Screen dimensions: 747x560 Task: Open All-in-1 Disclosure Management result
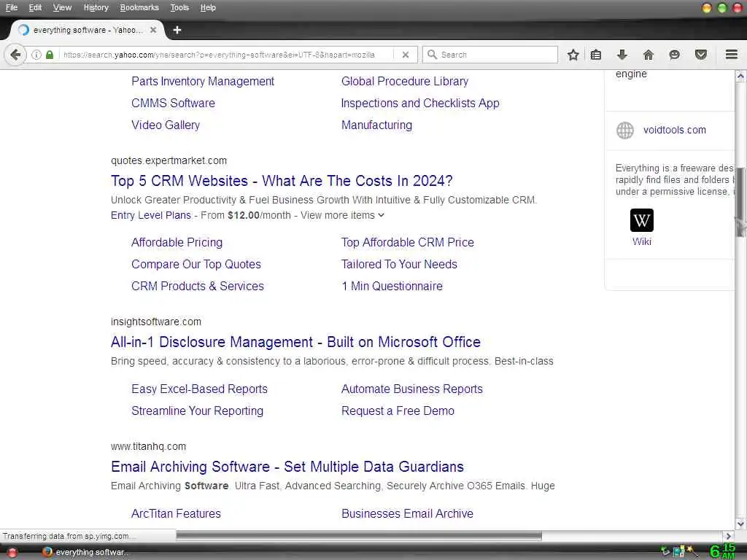tap(295, 342)
